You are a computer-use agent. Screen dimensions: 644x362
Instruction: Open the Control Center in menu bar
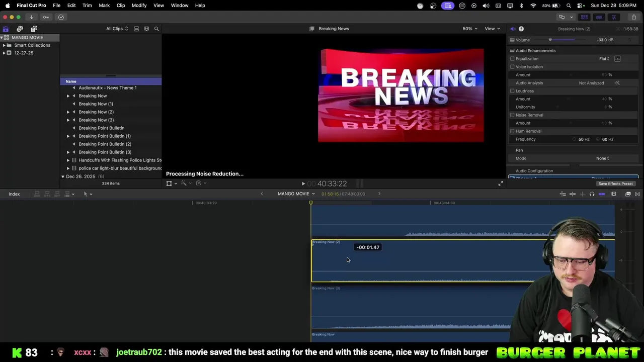pyautogui.click(x=580, y=6)
